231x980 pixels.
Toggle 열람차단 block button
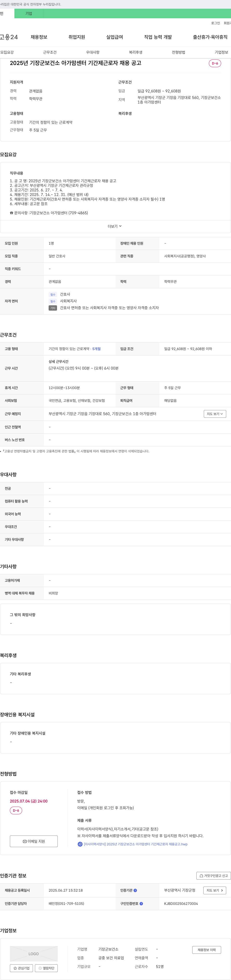click(x=46, y=968)
